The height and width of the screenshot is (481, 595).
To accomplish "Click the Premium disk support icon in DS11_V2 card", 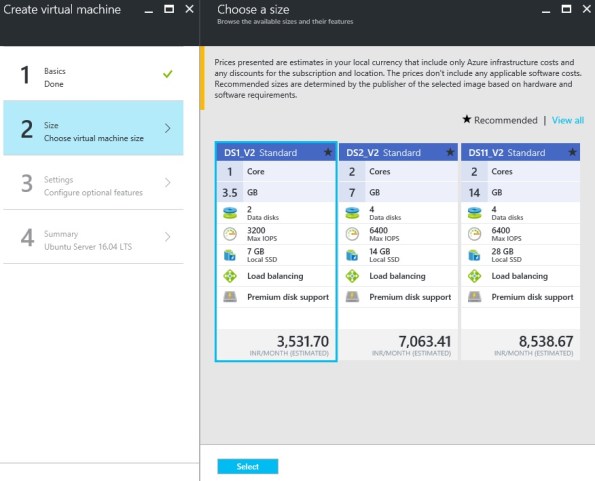I will (x=474, y=297).
